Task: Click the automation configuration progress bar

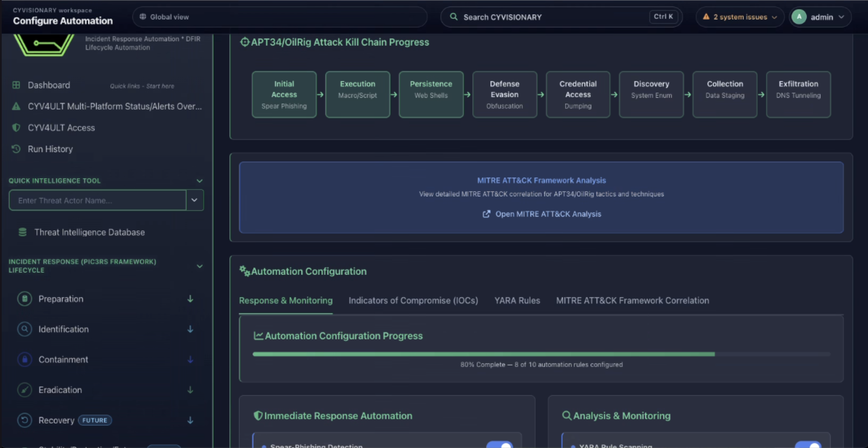Action: click(x=541, y=354)
